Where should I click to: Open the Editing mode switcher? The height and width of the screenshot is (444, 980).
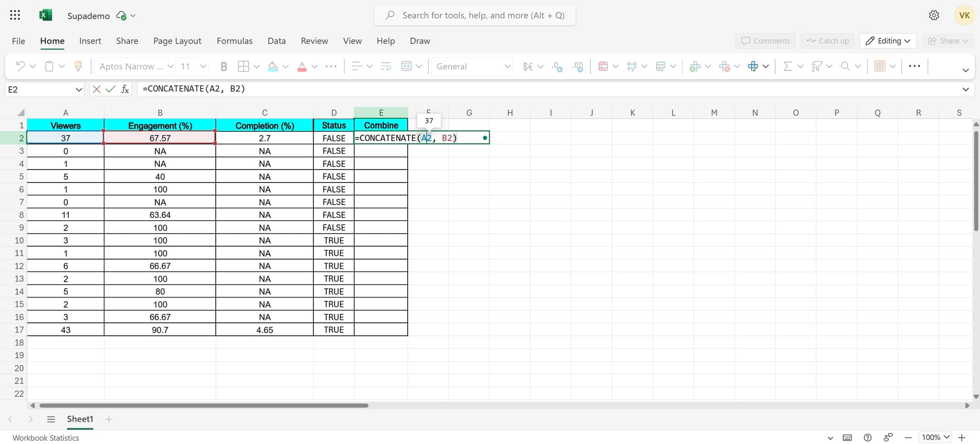[888, 41]
